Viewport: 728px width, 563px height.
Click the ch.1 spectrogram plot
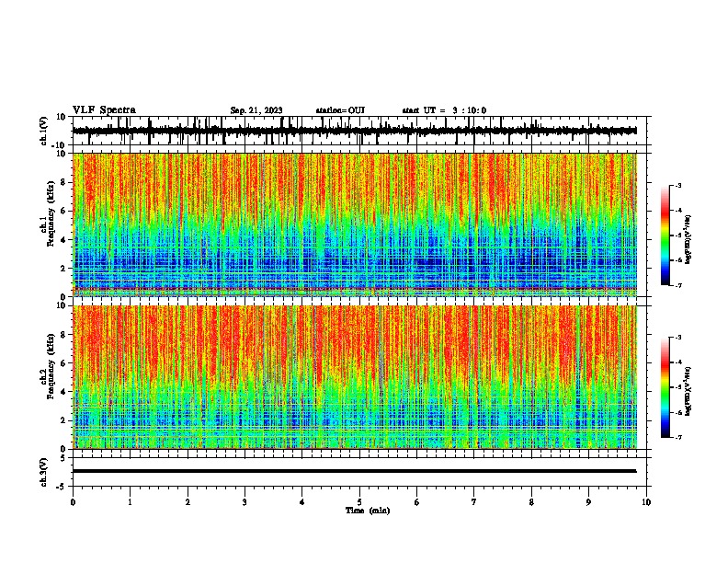pyautogui.click(x=355, y=224)
